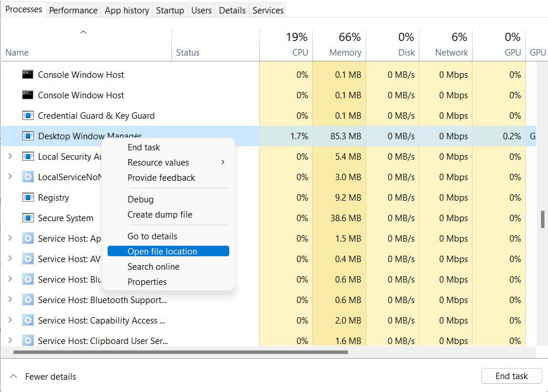This screenshot has height=392, width=548.
Task: Click the horizontal scrollbar at the bottom
Action: pos(175,352)
